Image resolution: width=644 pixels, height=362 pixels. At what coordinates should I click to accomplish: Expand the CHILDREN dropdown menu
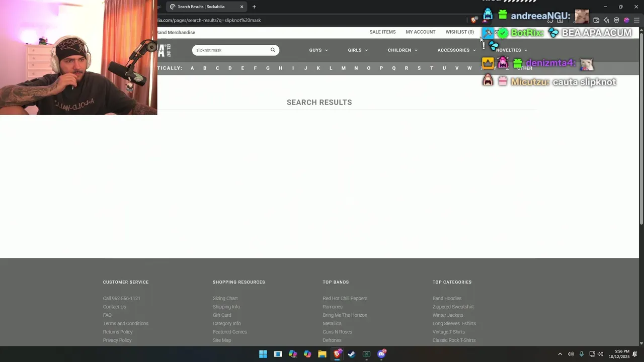tap(403, 50)
